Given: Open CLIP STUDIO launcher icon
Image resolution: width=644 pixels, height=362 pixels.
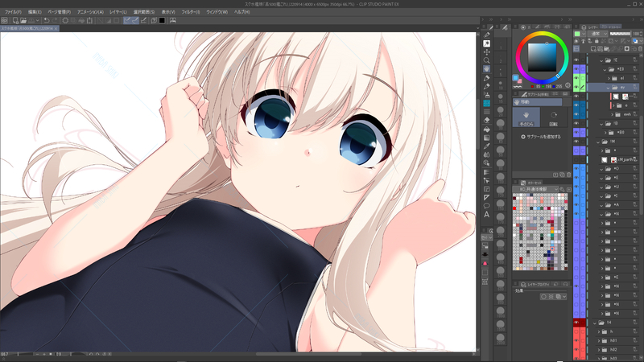Looking at the screenshot, I should [x=5, y=20].
